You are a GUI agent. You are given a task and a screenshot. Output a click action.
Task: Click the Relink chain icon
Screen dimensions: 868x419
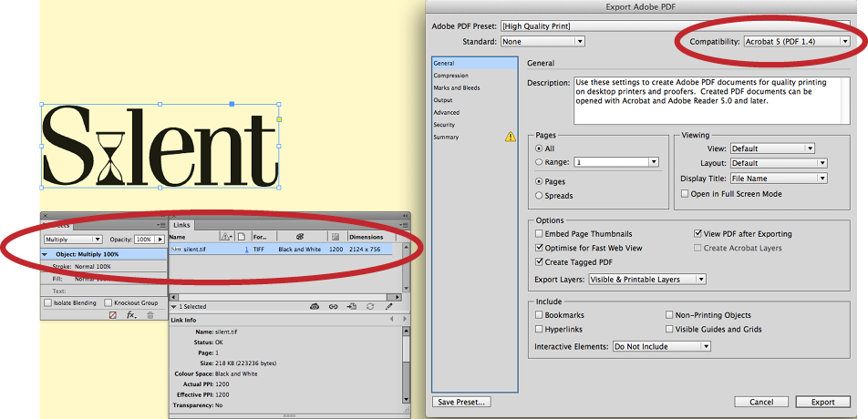click(x=334, y=306)
